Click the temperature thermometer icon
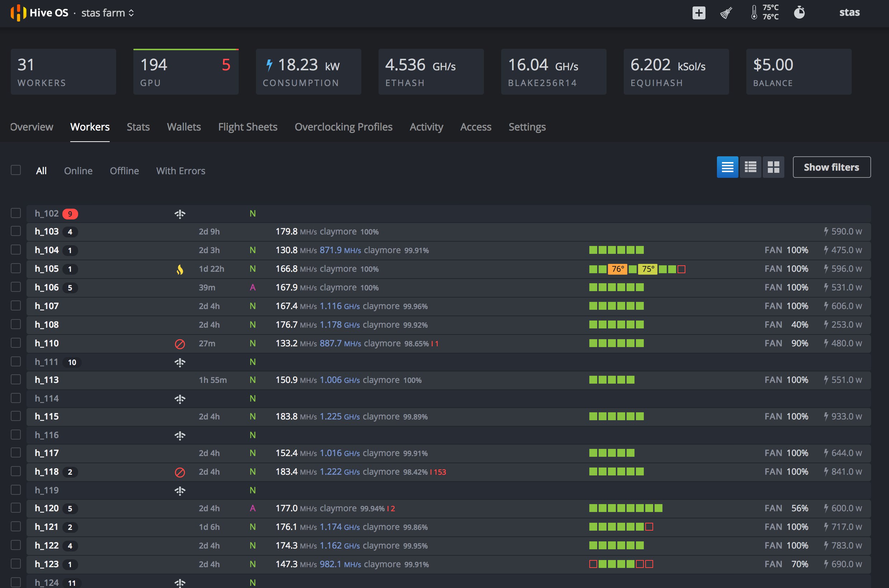This screenshot has height=588, width=889. tap(754, 12)
